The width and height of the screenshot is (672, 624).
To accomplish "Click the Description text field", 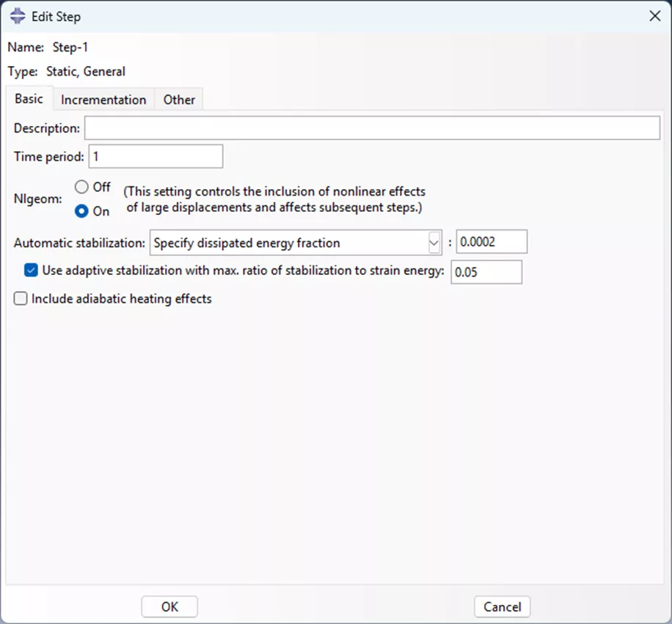I will [x=372, y=128].
